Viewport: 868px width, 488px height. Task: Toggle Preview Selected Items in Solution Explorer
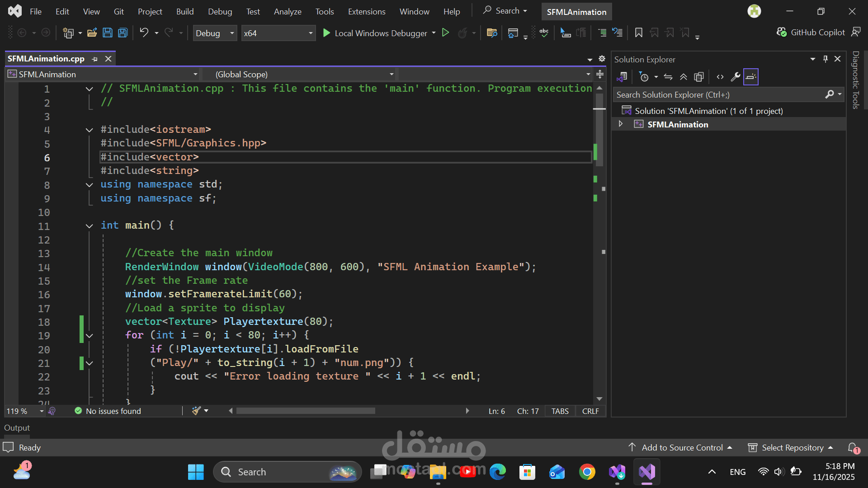(x=699, y=77)
